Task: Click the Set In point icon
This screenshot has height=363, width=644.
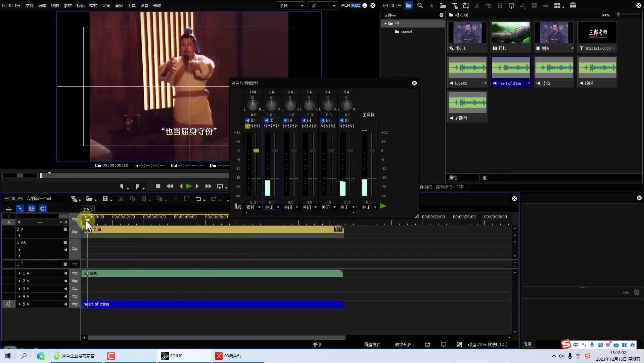Action: (122, 186)
